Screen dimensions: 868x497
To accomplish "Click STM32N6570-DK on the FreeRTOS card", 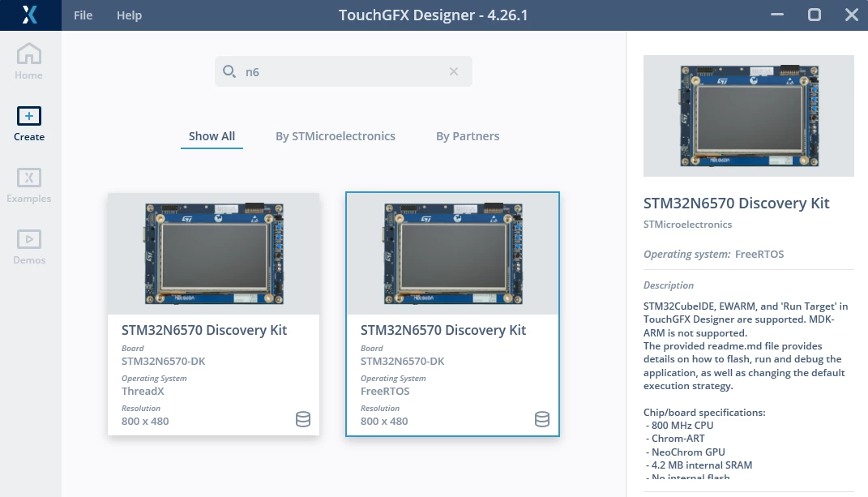I will pyautogui.click(x=403, y=362).
